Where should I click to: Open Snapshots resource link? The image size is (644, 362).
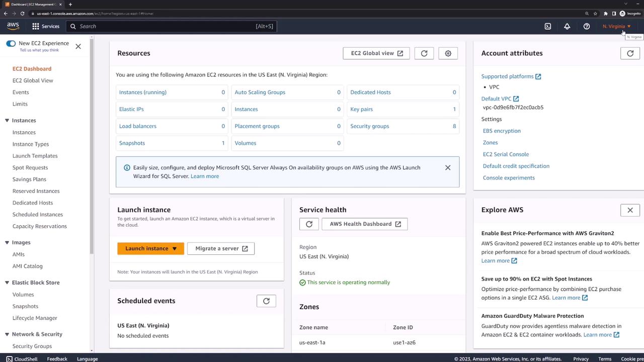pyautogui.click(x=132, y=143)
